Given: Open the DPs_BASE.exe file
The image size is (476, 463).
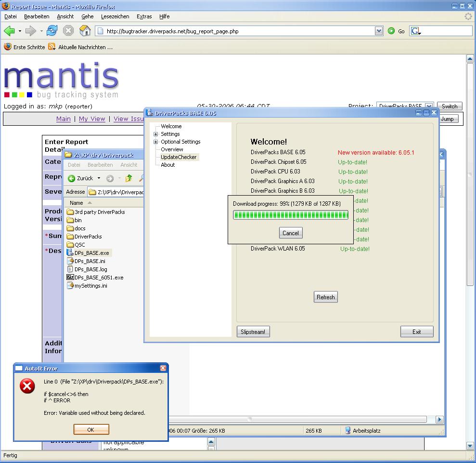Looking at the screenshot, I should coord(91,253).
